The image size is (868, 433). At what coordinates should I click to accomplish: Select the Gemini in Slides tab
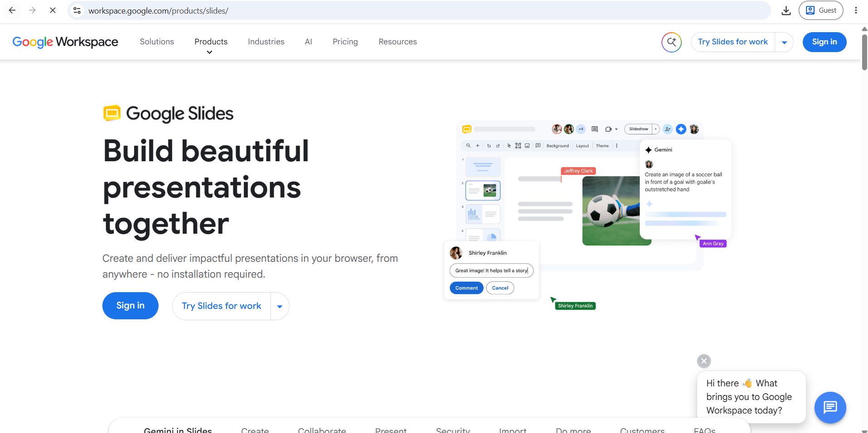point(178,430)
